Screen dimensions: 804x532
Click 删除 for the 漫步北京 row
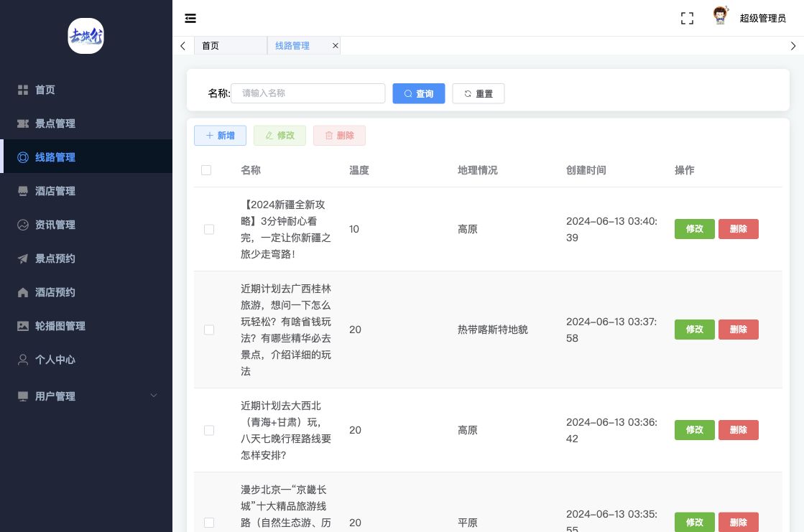click(x=739, y=522)
